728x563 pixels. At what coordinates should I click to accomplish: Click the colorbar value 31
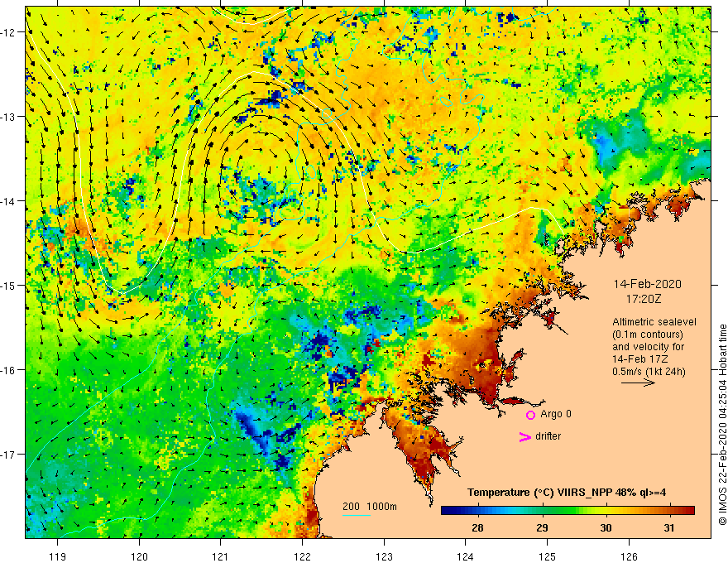(x=669, y=528)
